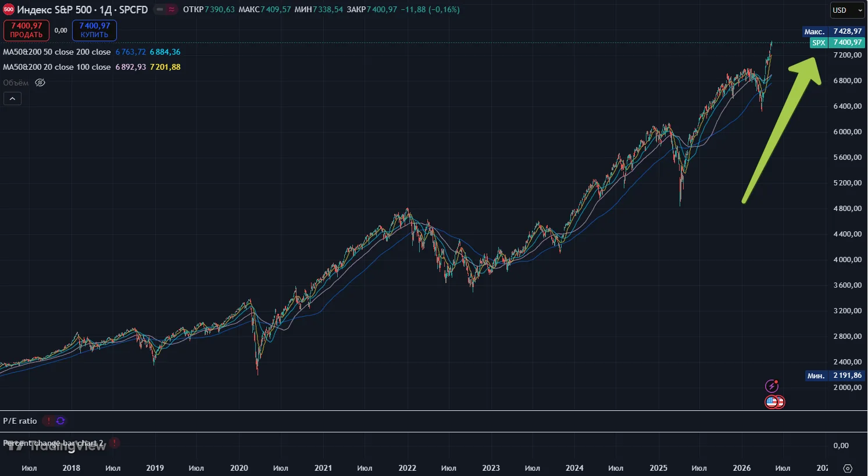Click the МИН 7 338,54 low value
The width and height of the screenshot is (868, 476).
319,9
